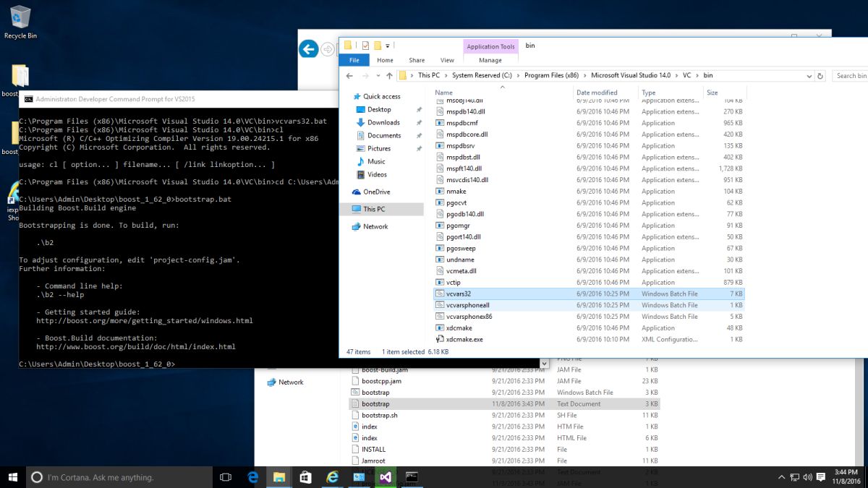Switch to Visual Studio taskbar icon
The width and height of the screenshot is (868, 488).
click(x=386, y=477)
